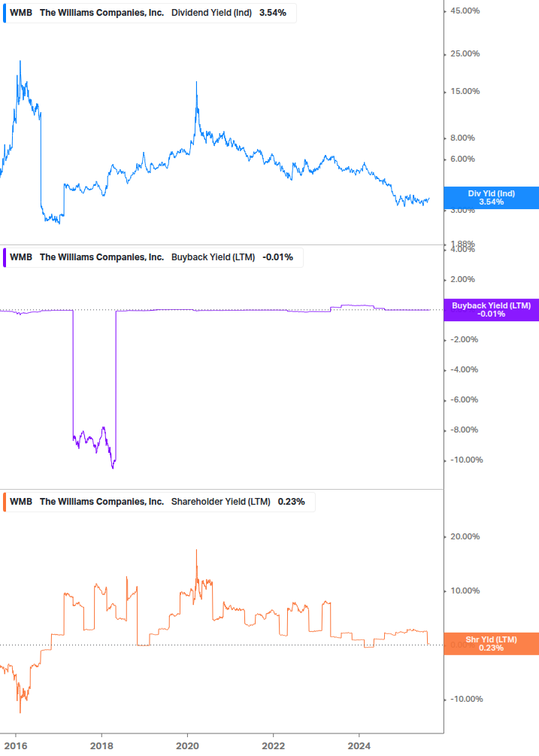The height and width of the screenshot is (756, 539).
Task: Click the 2020 label on the time axis
Action: click(x=187, y=746)
